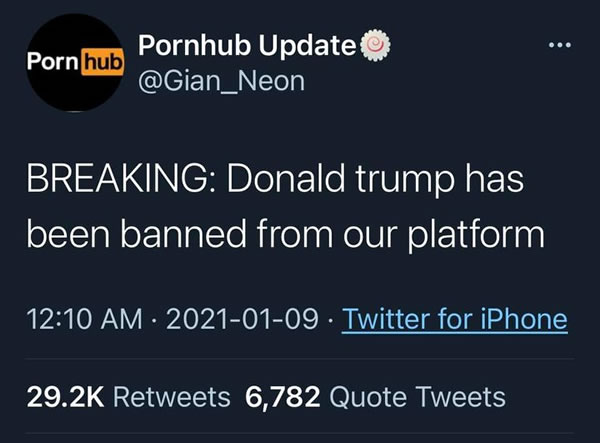View the 29.2K retweets count

coord(65,397)
